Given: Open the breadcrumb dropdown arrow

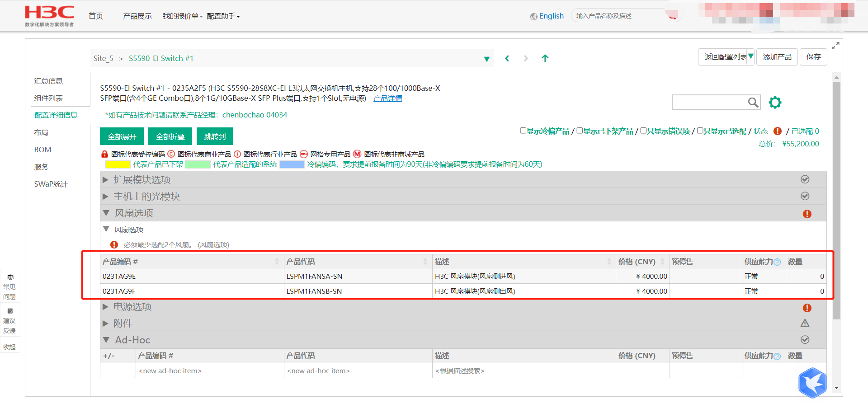Looking at the screenshot, I should (x=487, y=59).
